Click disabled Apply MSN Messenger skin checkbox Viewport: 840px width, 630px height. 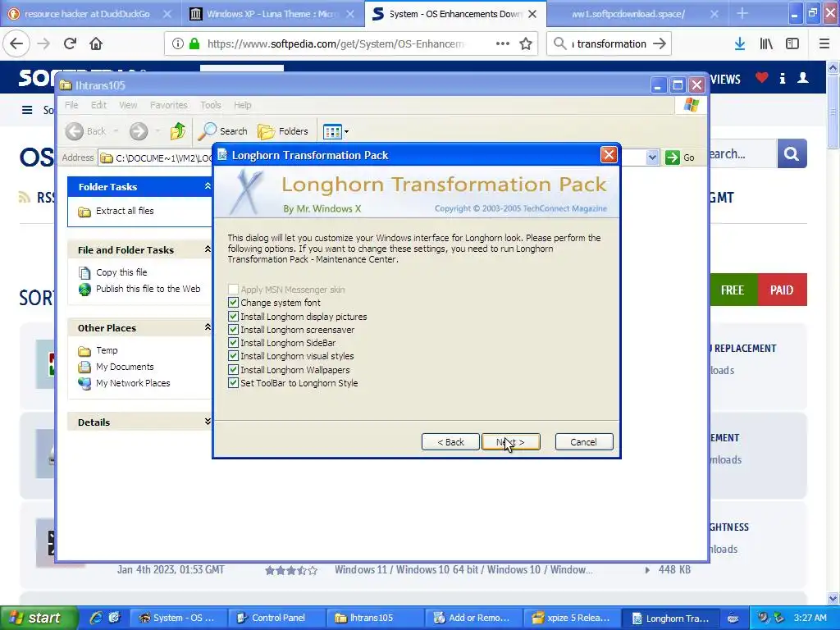(x=233, y=290)
